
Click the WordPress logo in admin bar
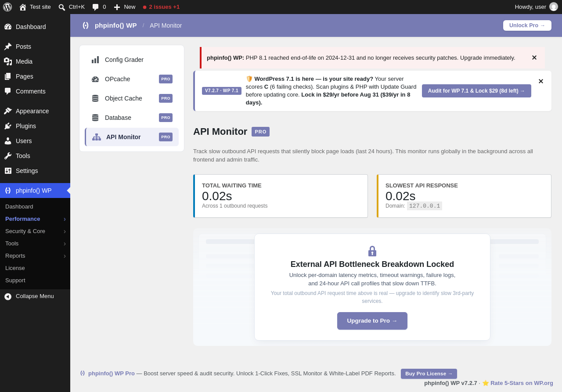pyautogui.click(x=7, y=7)
